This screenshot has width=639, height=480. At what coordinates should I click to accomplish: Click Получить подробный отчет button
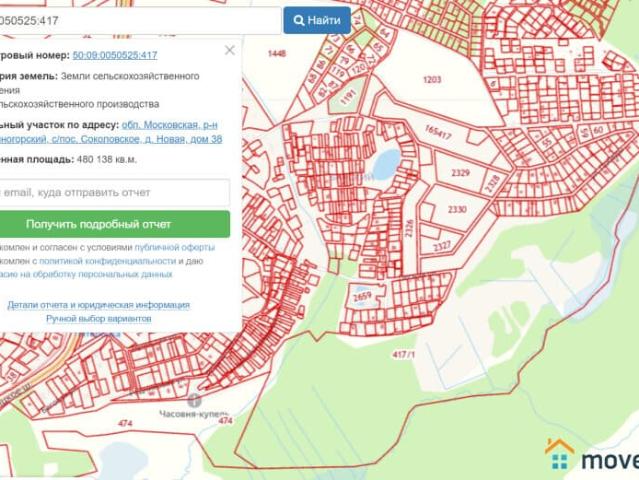point(115,224)
